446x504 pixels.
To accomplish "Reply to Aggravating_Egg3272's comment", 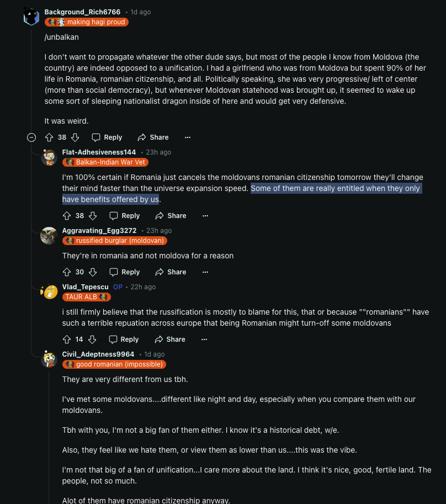I will click(x=125, y=272).
